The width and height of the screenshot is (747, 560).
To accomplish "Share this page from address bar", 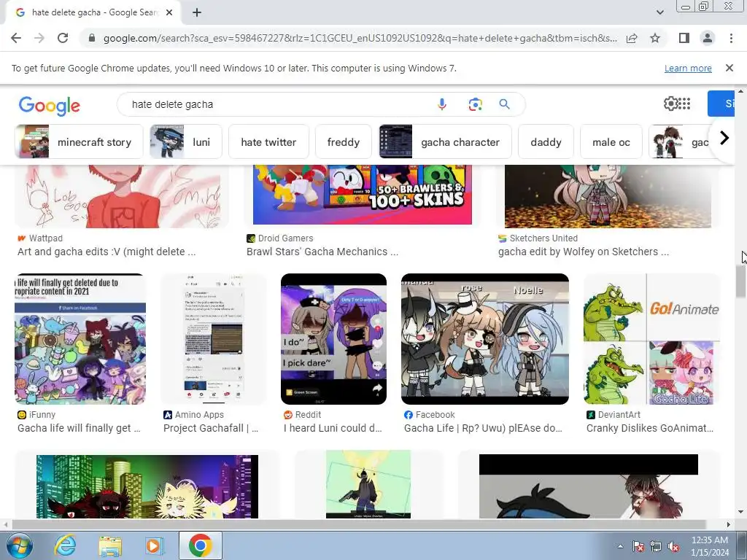I will [632, 38].
